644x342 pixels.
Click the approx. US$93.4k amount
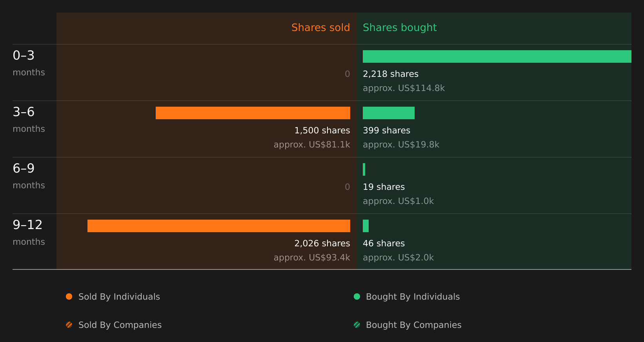tap(312, 257)
